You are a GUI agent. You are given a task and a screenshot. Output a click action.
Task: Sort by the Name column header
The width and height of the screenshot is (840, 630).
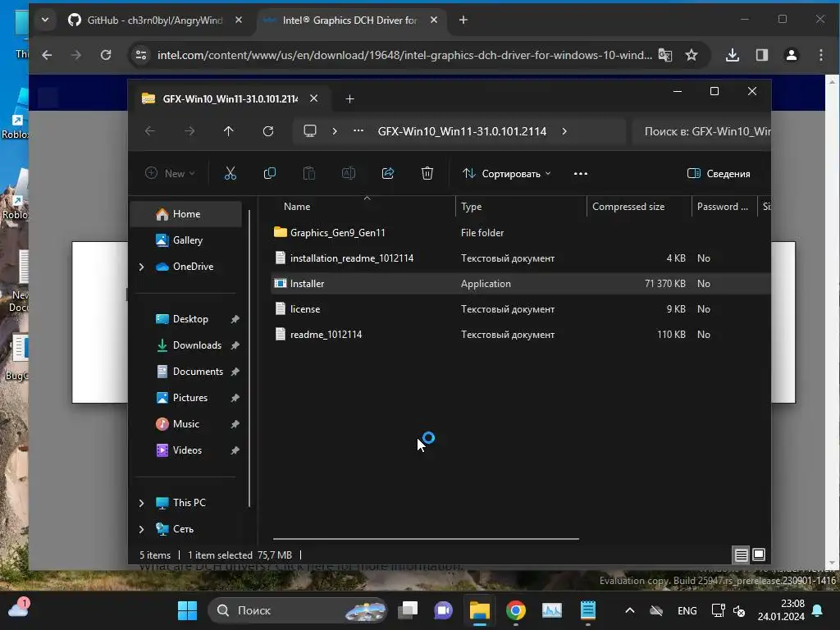pos(297,206)
